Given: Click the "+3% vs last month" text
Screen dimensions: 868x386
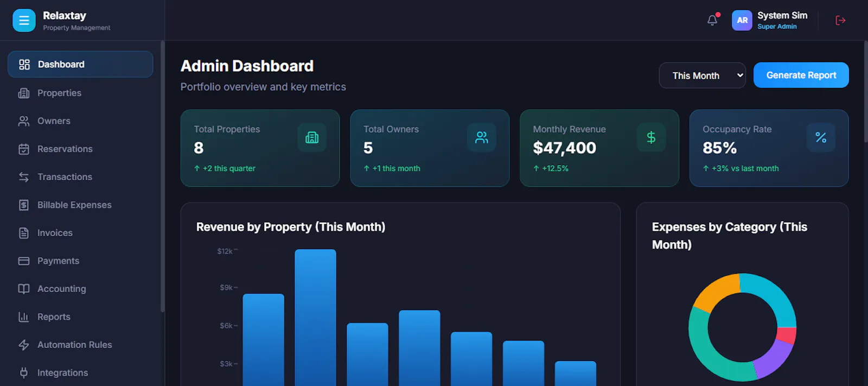Looking at the screenshot, I should coord(745,169).
